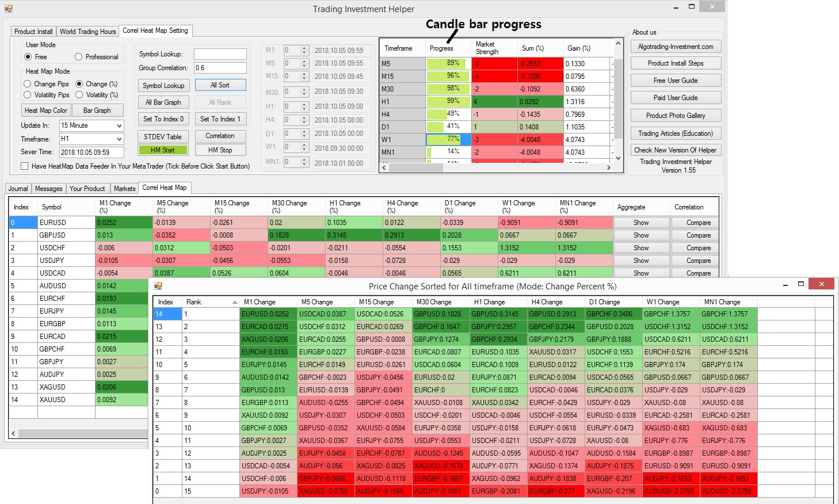Screen dimensions: 839x504
Task: Click the Correlation button
Action: click(220, 136)
